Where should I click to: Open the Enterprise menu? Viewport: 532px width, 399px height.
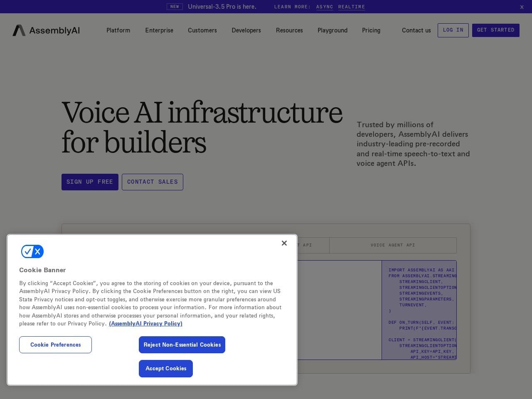(159, 30)
